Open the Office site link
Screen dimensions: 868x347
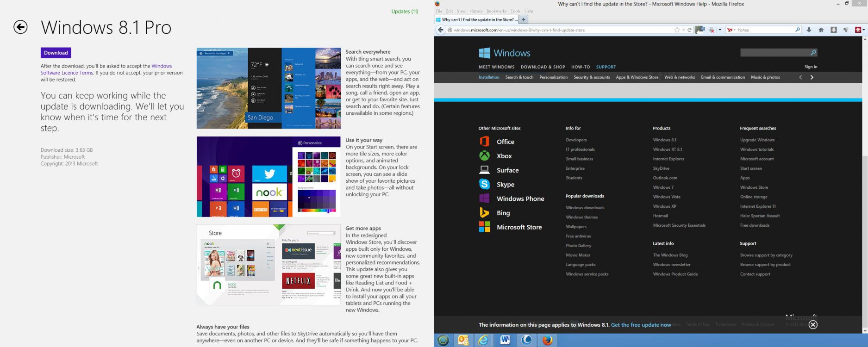[x=497, y=142]
